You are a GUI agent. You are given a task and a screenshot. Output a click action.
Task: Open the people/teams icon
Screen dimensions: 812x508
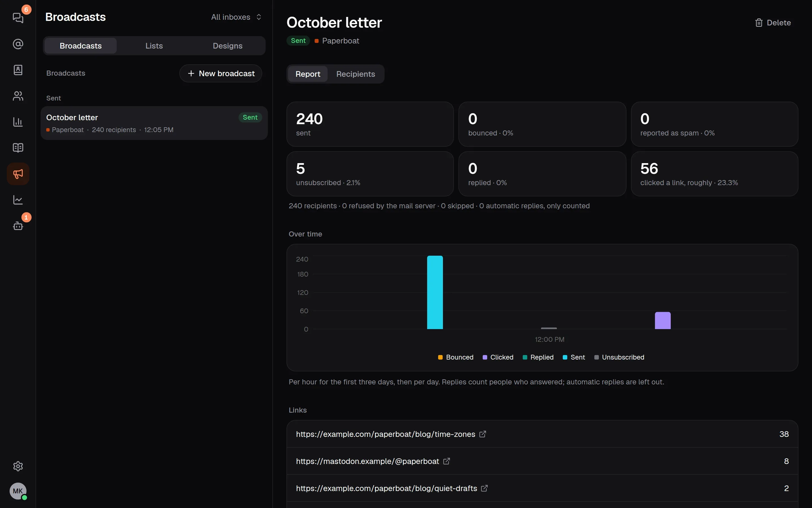(x=18, y=96)
